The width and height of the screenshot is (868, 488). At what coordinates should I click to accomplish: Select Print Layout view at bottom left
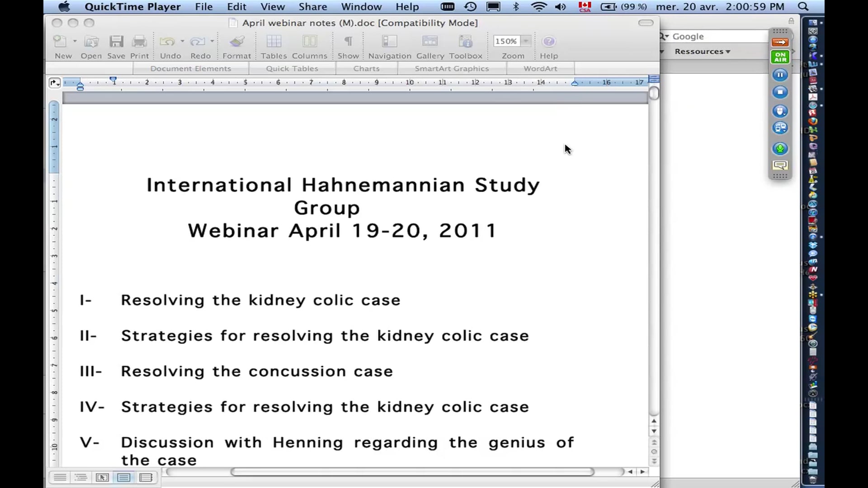tap(124, 477)
